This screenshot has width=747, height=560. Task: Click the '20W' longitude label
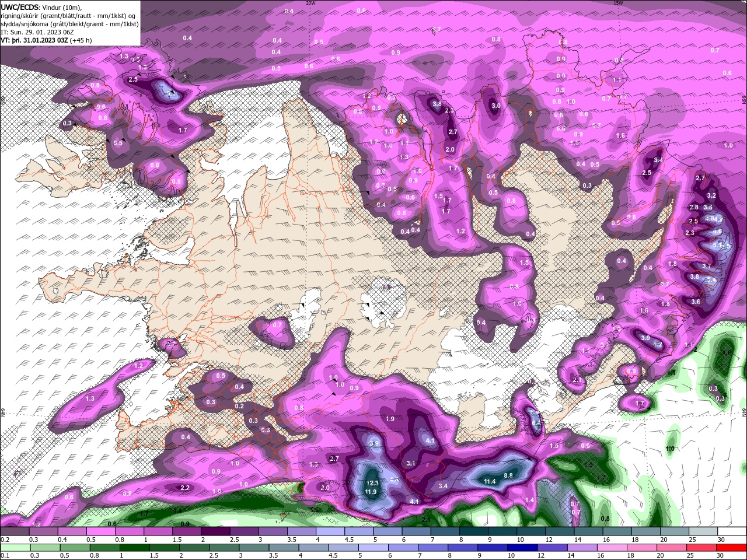point(310,2)
